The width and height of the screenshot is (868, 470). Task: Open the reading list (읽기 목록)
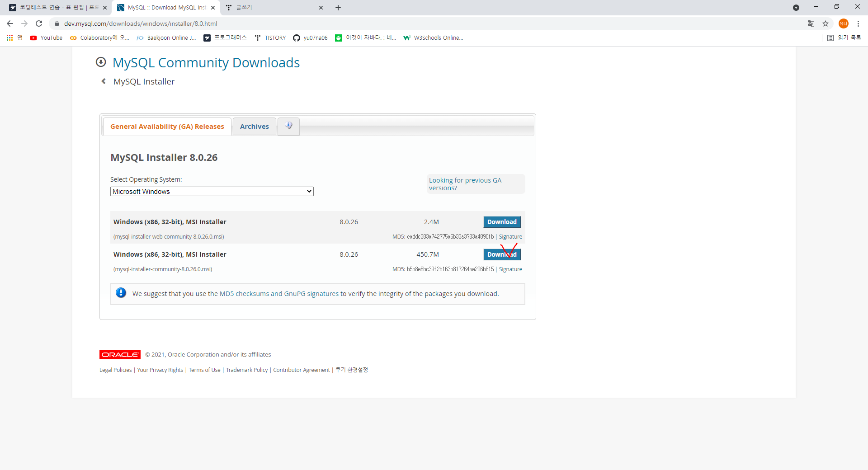[844, 38]
